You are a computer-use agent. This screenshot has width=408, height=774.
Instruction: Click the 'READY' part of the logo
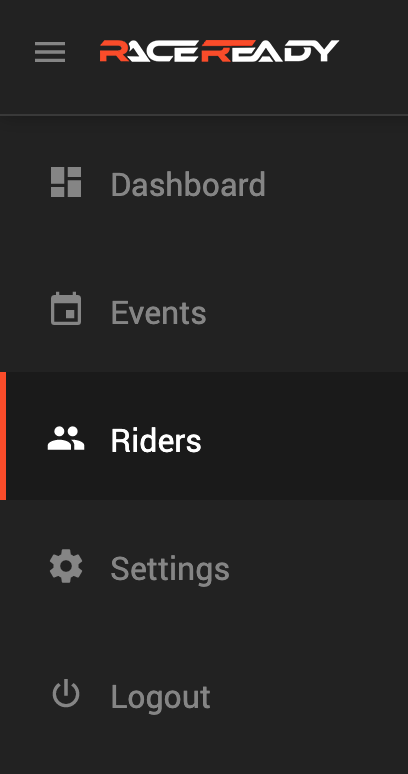pyautogui.click(x=270, y=51)
